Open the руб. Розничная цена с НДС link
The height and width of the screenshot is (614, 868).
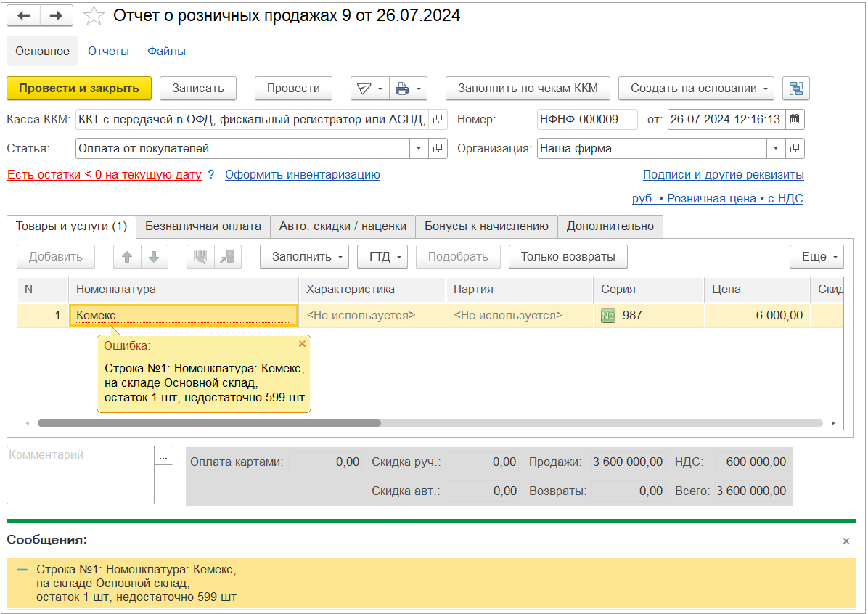pos(718,198)
